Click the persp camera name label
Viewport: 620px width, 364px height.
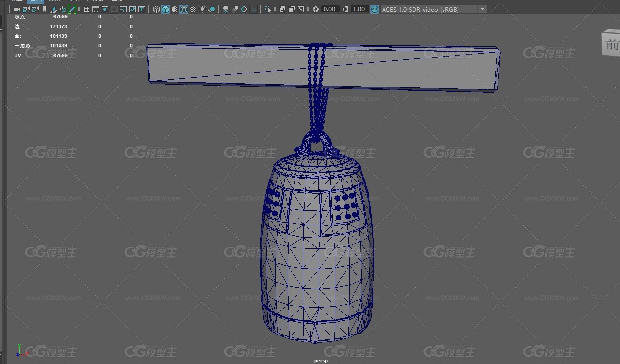(x=321, y=360)
